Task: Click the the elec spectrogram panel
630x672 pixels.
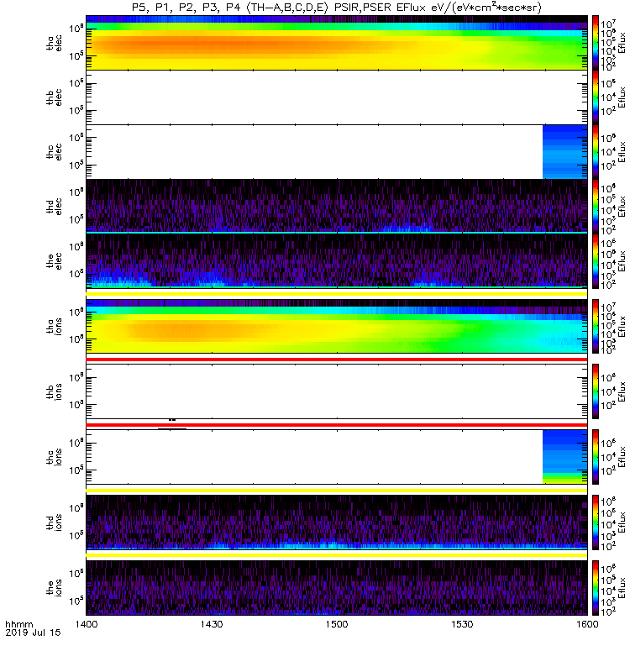Action: 337,260
